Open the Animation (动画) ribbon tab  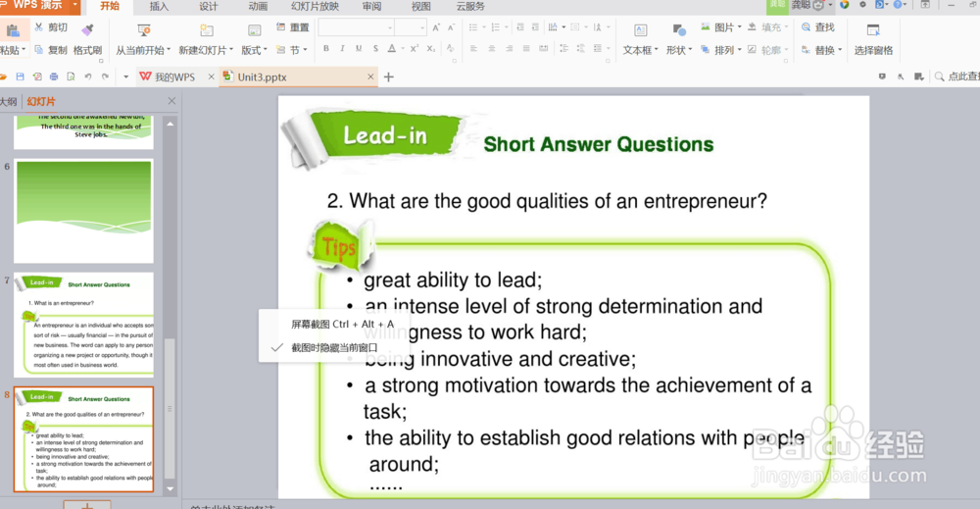click(258, 6)
